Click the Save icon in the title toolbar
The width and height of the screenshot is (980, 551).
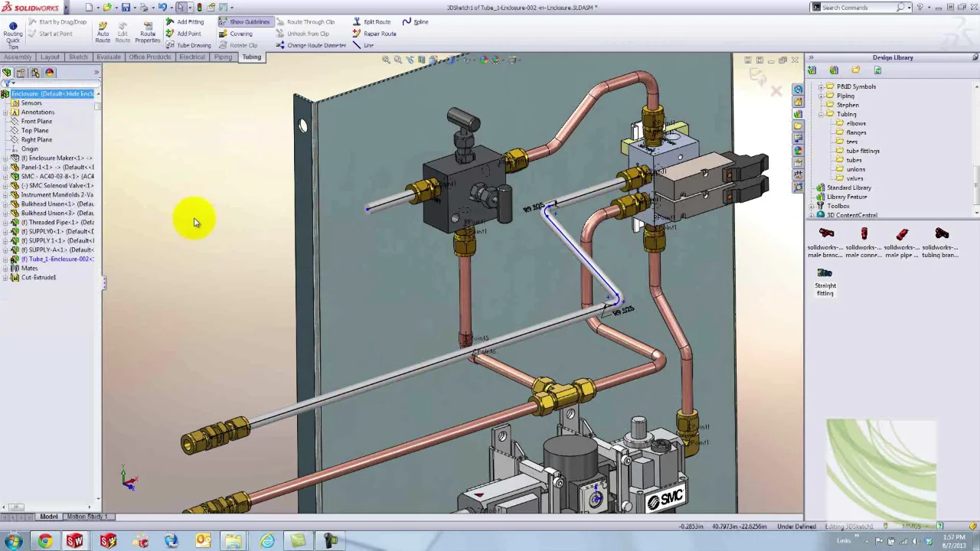pyautogui.click(x=126, y=8)
